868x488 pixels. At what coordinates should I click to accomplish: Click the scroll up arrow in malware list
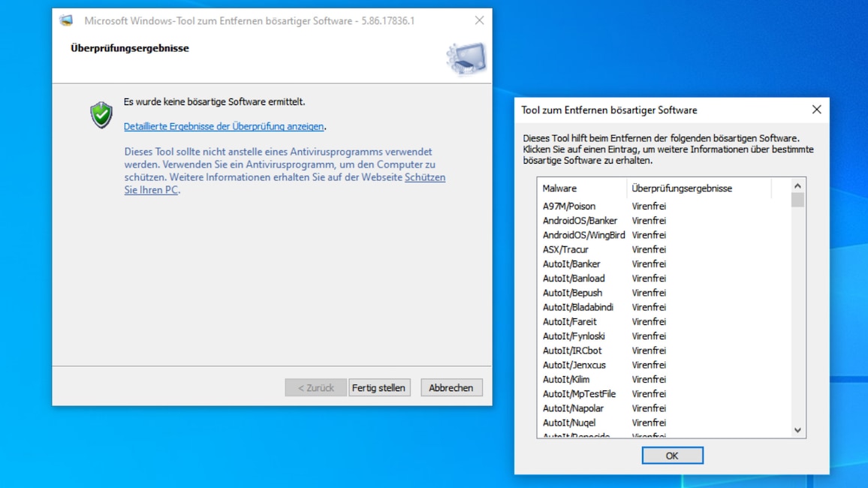point(797,186)
